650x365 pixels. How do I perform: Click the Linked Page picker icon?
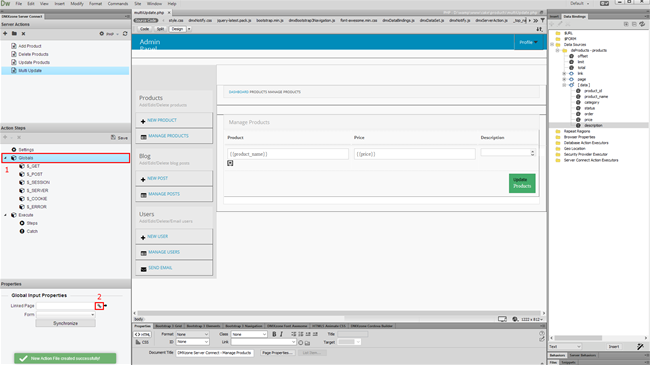click(99, 306)
